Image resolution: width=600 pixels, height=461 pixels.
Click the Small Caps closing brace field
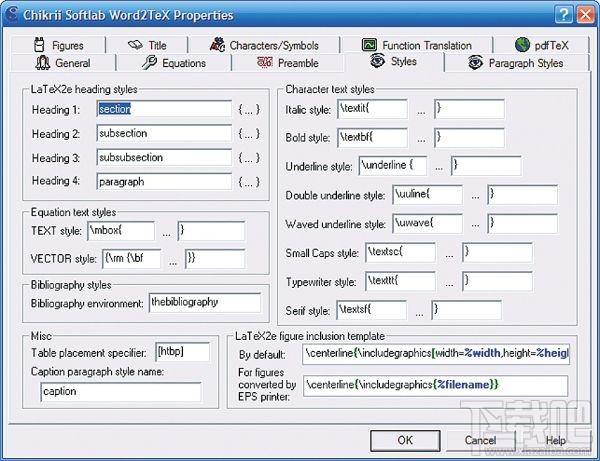(497, 252)
